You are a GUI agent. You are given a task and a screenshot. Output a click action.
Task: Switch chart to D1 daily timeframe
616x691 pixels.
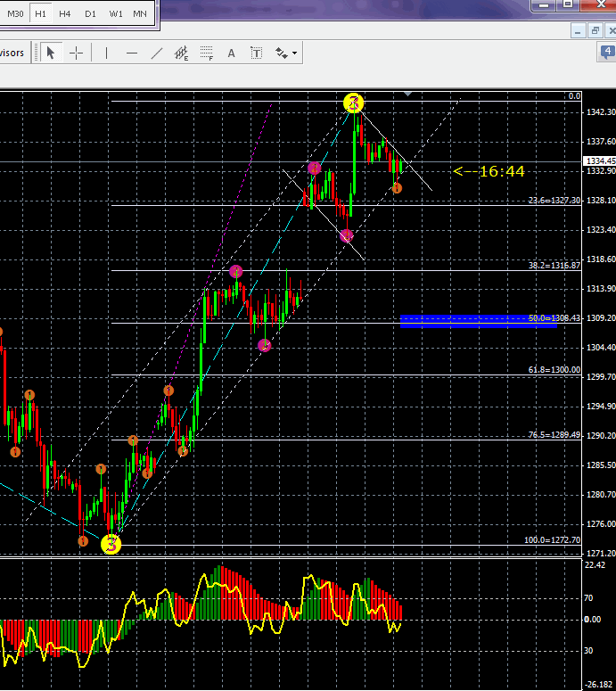point(90,13)
